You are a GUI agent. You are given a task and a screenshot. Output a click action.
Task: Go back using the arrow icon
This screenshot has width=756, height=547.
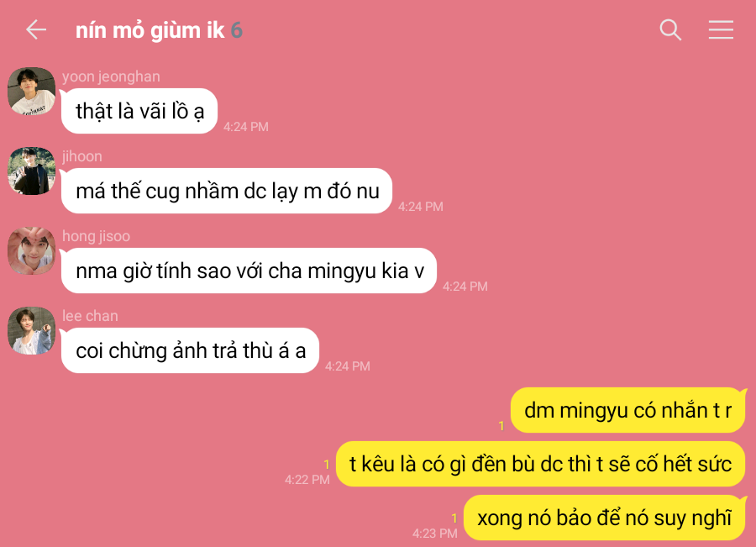pos(36,30)
